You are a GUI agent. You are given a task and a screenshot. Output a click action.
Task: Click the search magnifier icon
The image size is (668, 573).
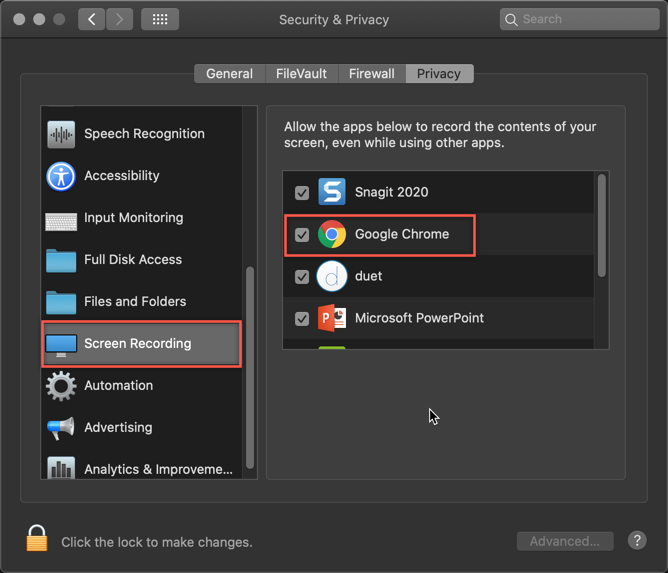coord(511,20)
